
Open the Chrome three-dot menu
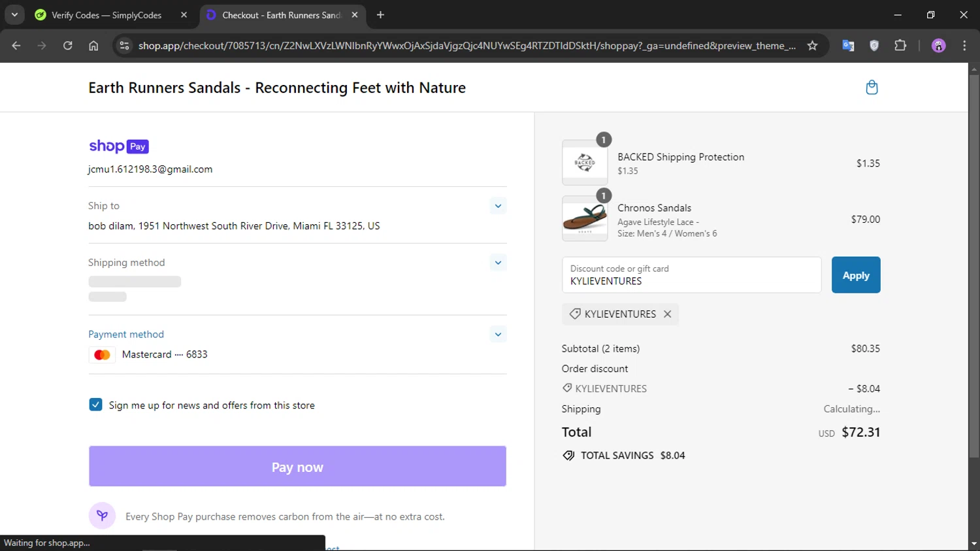click(964, 46)
